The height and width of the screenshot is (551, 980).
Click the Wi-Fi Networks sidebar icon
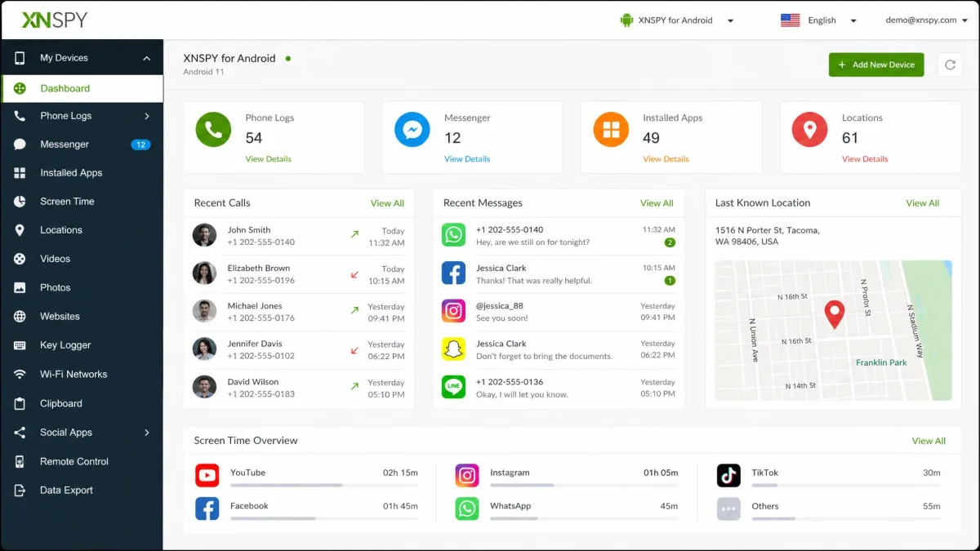20,374
